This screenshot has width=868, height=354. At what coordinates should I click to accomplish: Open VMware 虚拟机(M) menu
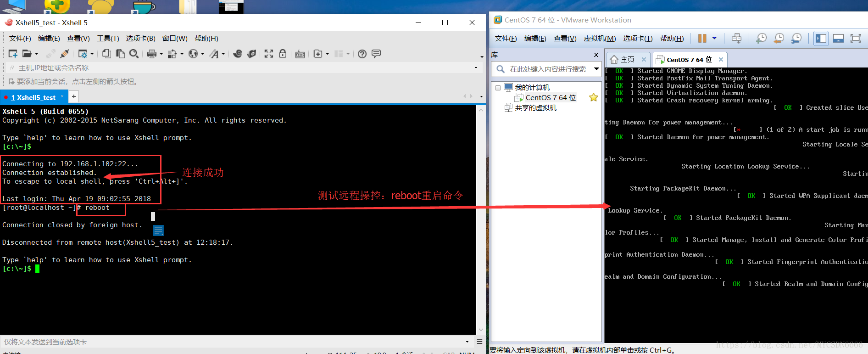pos(600,39)
